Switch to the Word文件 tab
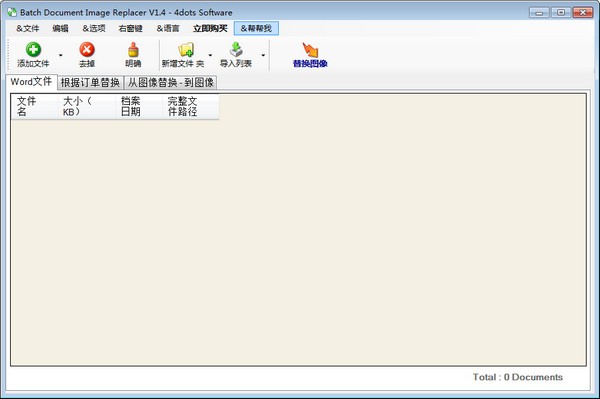This screenshot has height=399, width=600. click(x=31, y=81)
